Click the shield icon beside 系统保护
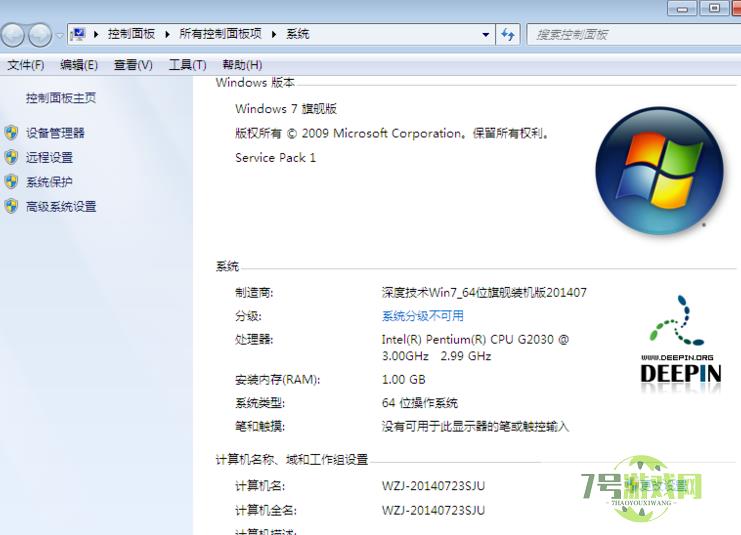The height and width of the screenshot is (535, 741). pos(11,182)
